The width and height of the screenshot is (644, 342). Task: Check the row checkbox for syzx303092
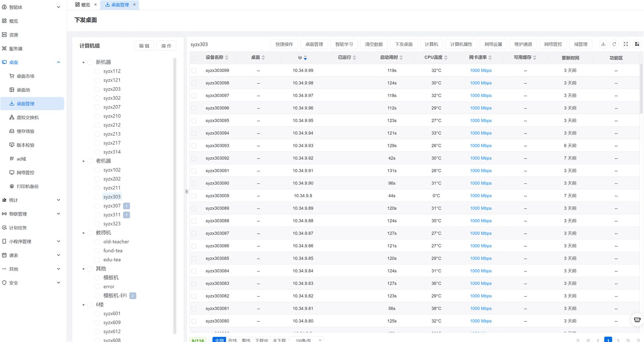[x=194, y=158]
